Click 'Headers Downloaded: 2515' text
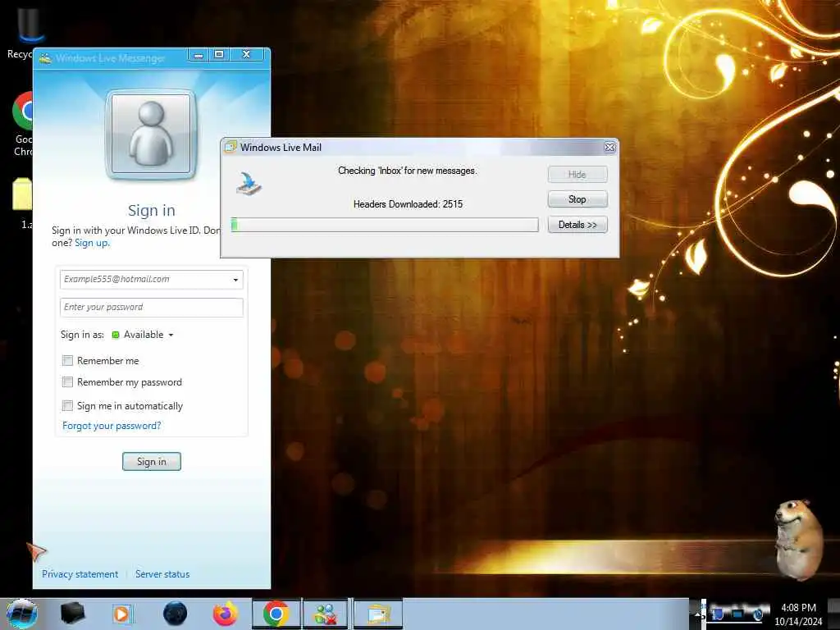This screenshot has width=840, height=630. [x=408, y=204]
